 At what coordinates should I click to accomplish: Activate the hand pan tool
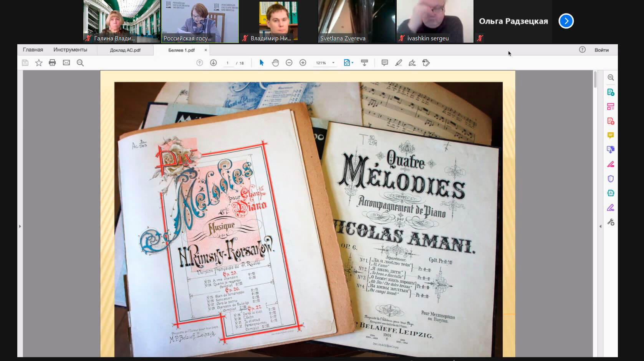pyautogui.click(x=275, y=63)
